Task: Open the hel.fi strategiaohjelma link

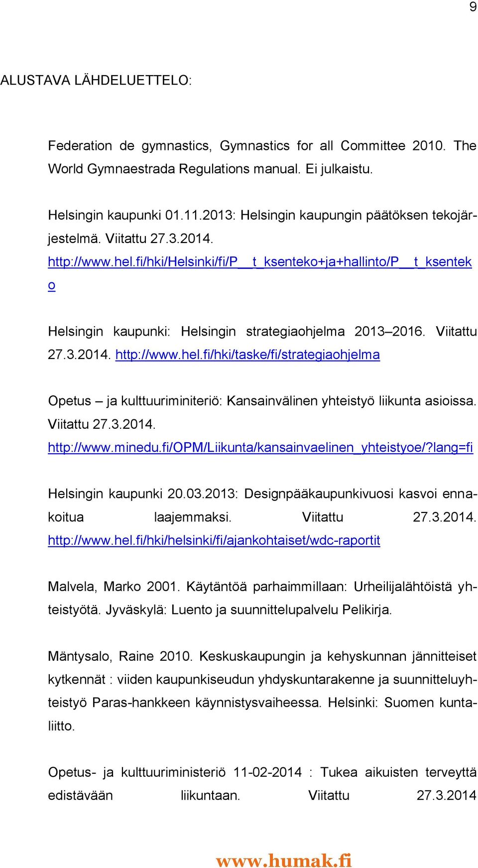Action: [247, 355]
